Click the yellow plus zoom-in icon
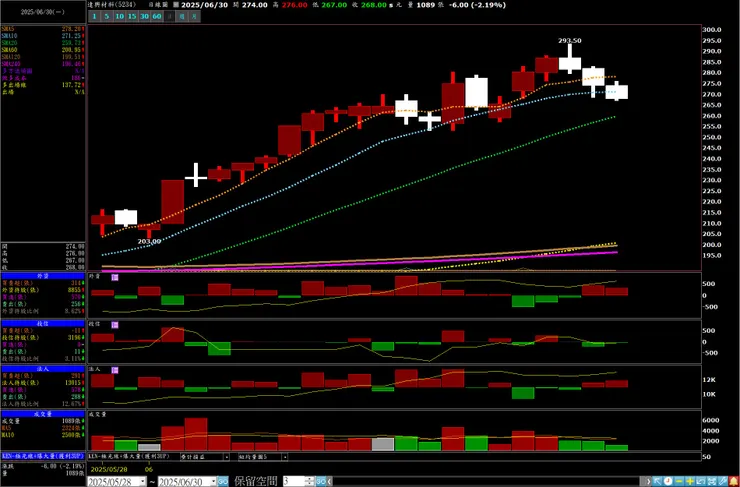740x487 pixels. [690, 481]
